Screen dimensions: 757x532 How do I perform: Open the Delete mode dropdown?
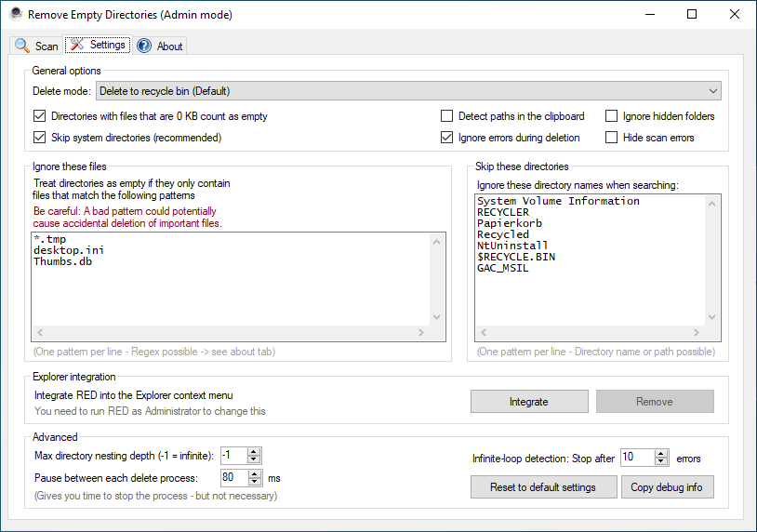(409, 91)
